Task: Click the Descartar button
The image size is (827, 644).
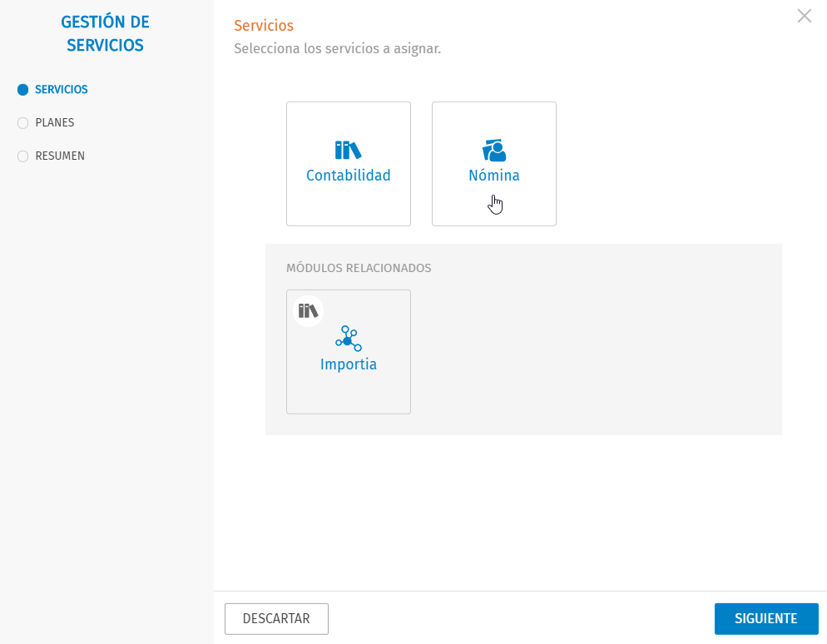Action: click(276, 619)
